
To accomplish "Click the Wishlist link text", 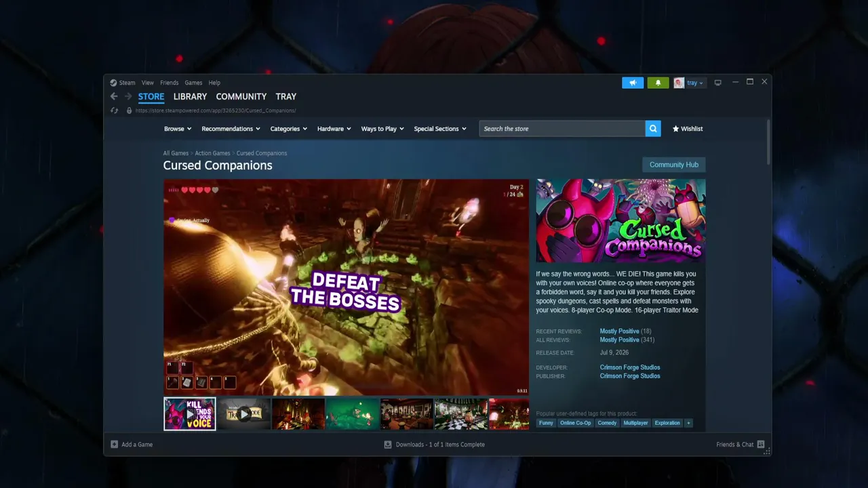I will tap(692, 129).
